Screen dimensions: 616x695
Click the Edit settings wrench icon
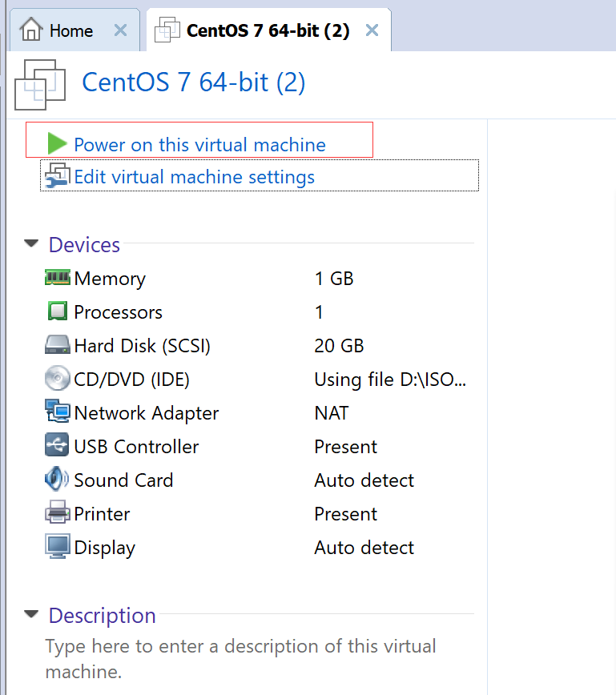(58, 175)
